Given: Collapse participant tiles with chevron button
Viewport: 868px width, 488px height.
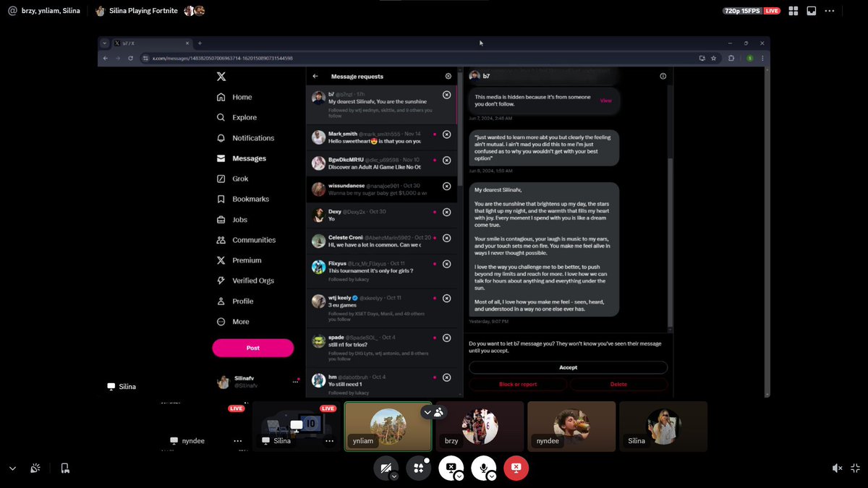Looking at the screenshot, I should [x=427, y=412].
